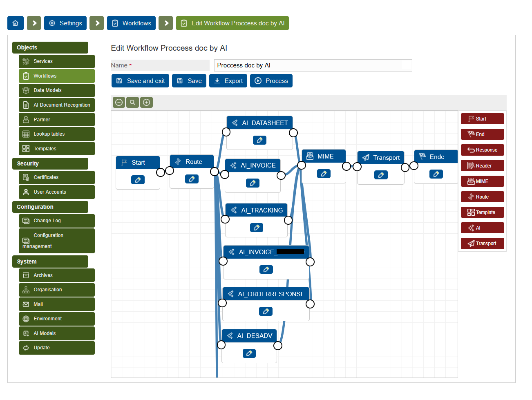Select the Response palette item
The width and height of the screenshot is (532, 400).
pos(482,150)
